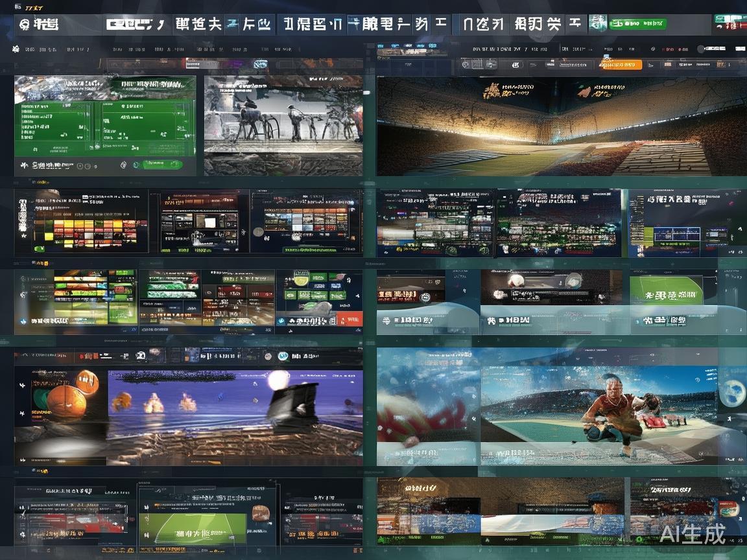The height and width of the screenshot is (560, 747).
Task: Select the small round option in the green betting panel footer
Action: pos(87,166)
